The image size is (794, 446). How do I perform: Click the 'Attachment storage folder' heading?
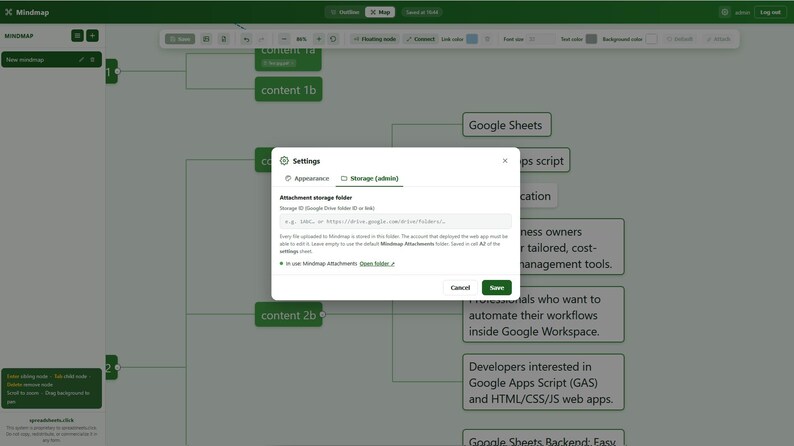coord(315,197)
